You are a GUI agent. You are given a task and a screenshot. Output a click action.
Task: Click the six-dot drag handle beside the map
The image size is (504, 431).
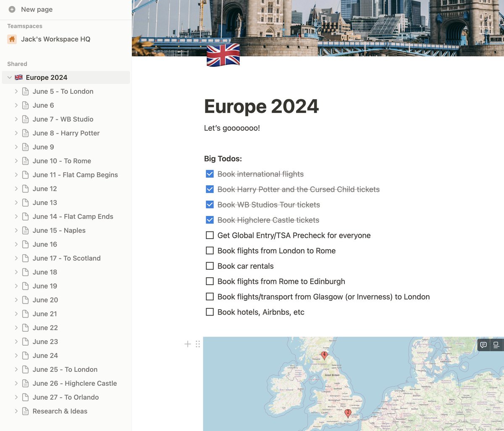198,344
